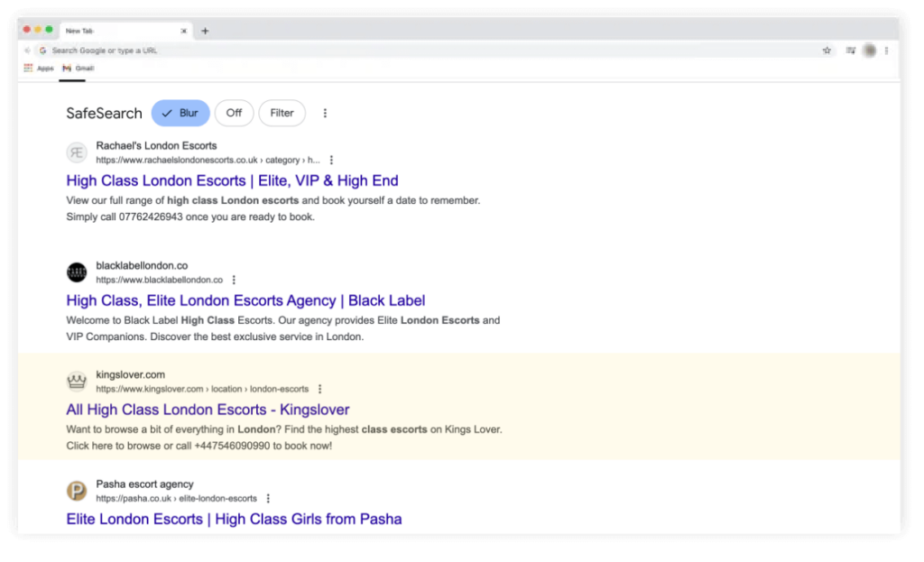Click the blacklabellondon.co round black favicon
Image resolution: width=924 pixels, height=562 pixels.
(x=77, y=272)
